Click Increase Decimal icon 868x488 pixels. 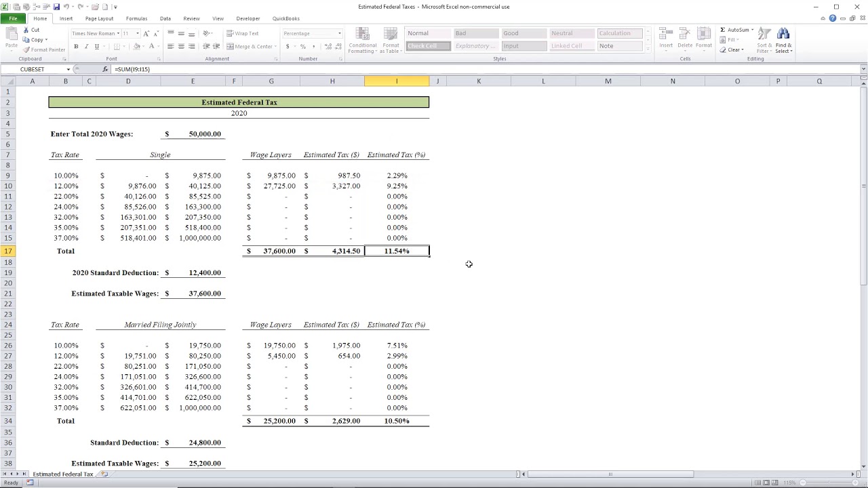[x=328, y=46]
